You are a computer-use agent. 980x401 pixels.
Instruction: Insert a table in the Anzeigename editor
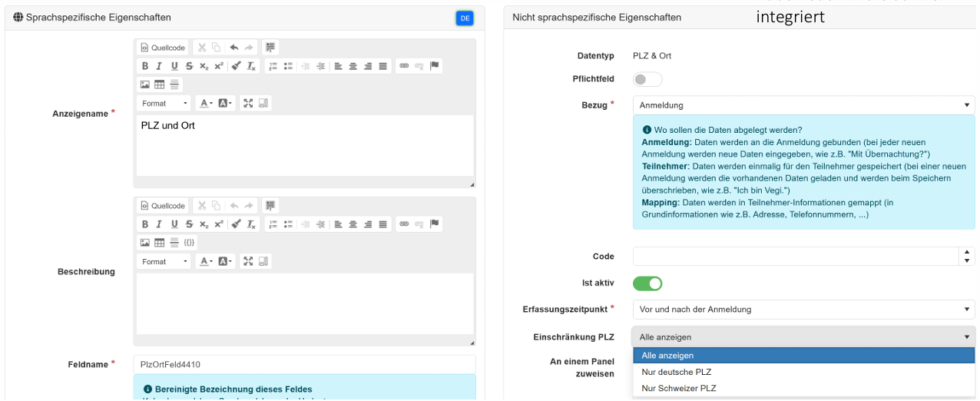pos(160,85)
